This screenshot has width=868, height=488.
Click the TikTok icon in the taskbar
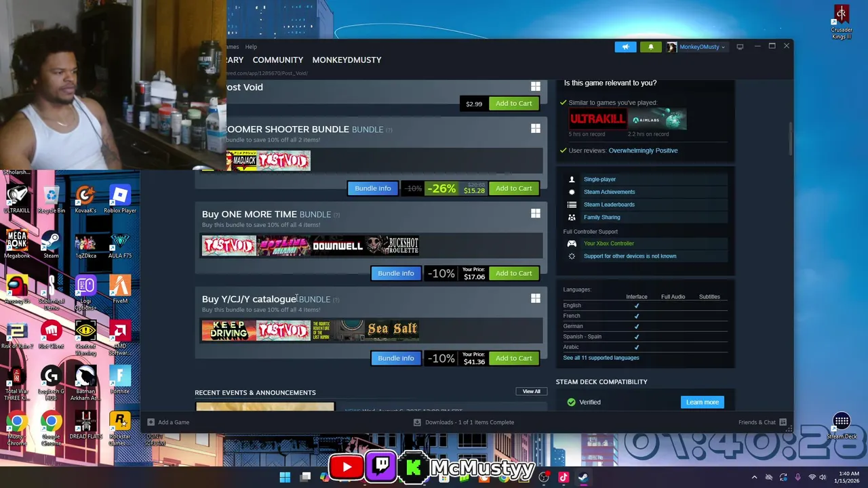coord(563,477)
